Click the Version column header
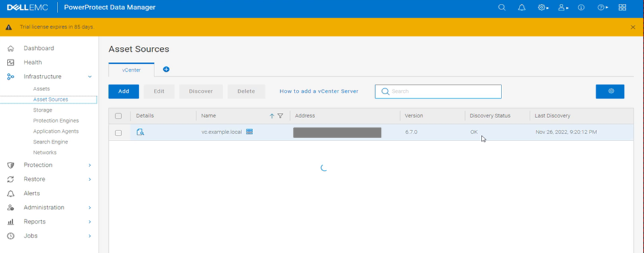This screenshot has width=644, height=253. (x=413, y=116)
